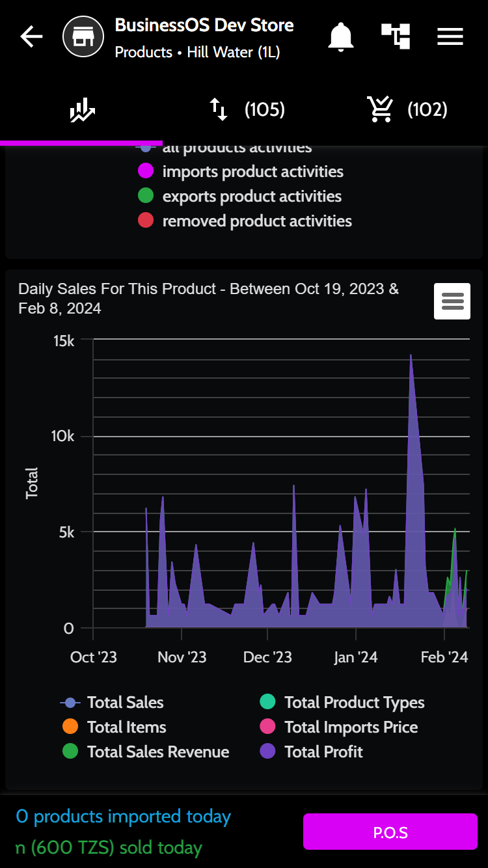Open the stock transfers tab (105)
The height and width of the screenshot is (868, 488).
(x=246, y=110)
